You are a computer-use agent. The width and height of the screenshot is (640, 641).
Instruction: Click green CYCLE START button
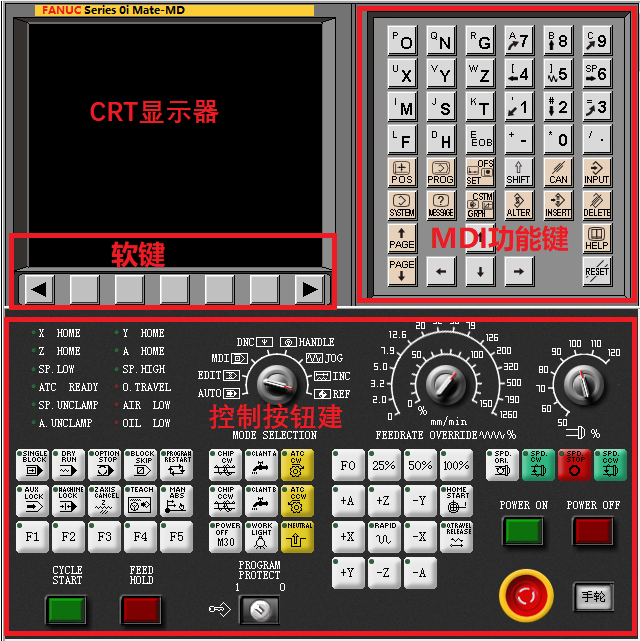point(67,610)
